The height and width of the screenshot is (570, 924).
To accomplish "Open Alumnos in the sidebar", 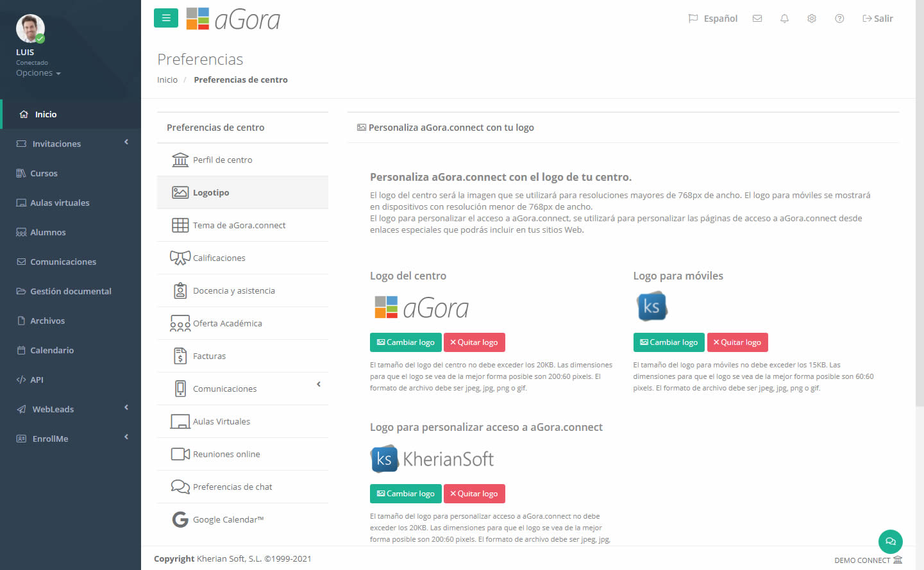I will click(x=71, y=232).
